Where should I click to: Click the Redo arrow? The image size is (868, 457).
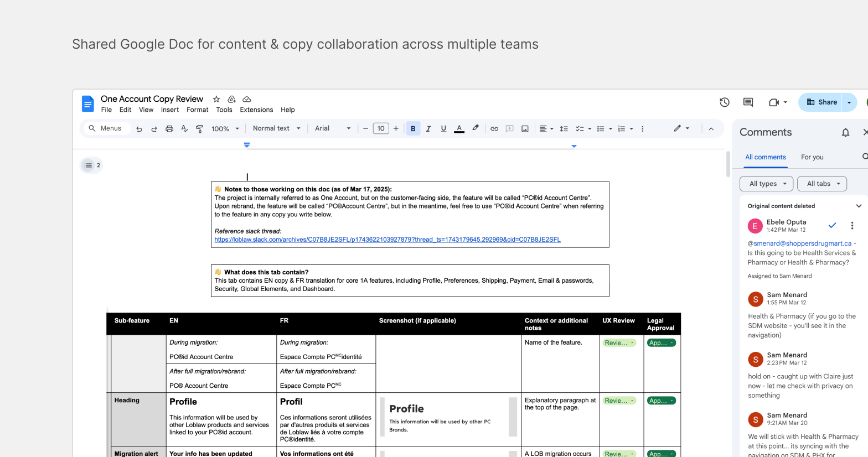coord(154,128)
